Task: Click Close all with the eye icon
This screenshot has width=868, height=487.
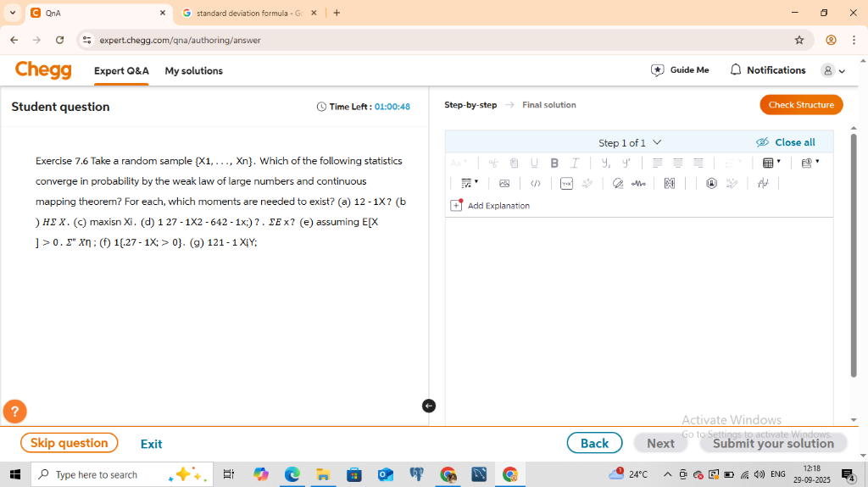Action: click(x=786, y=142)
